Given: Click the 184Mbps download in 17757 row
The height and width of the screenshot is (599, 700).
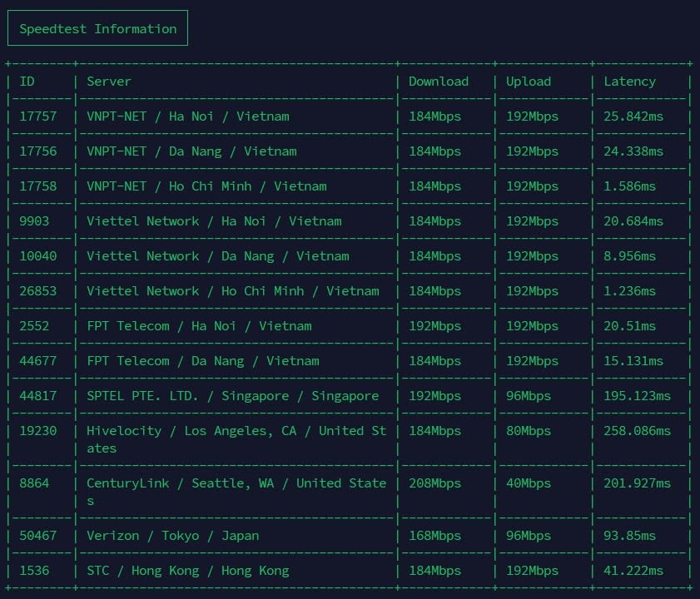Looking at the screenshot, I should 434,117.
